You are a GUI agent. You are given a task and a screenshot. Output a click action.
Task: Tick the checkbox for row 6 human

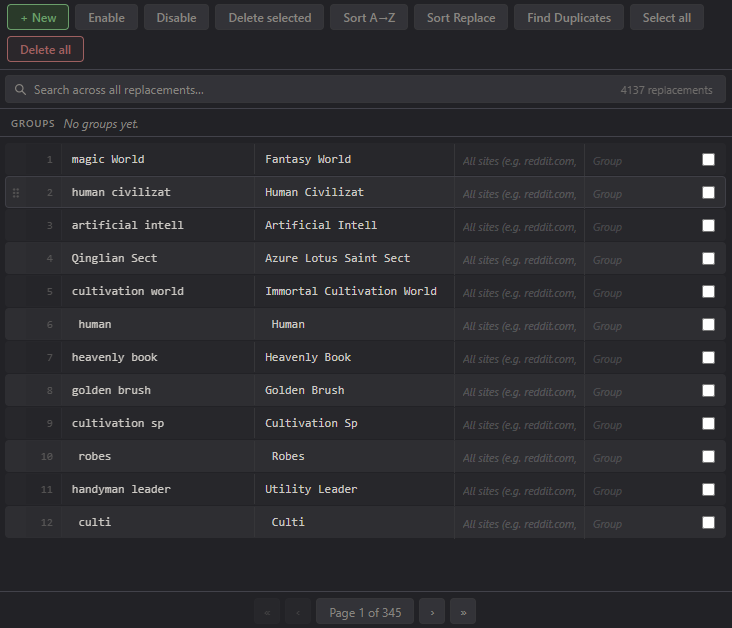click(708, 325)
